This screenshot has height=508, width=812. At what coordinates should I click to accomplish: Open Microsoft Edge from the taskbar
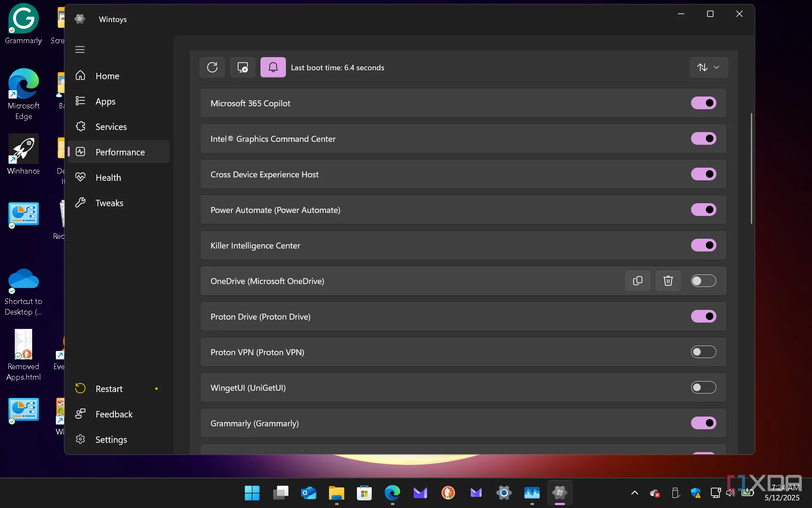coord(392,493)
